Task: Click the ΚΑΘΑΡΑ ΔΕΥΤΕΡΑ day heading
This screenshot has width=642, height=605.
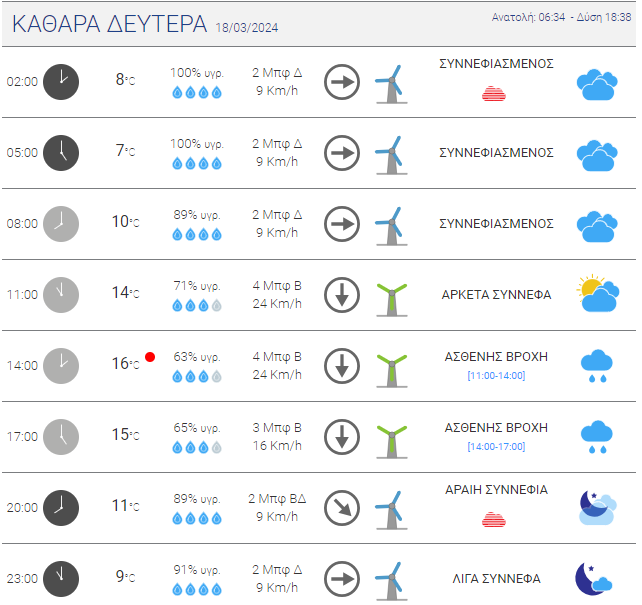Action: point(109,24)
